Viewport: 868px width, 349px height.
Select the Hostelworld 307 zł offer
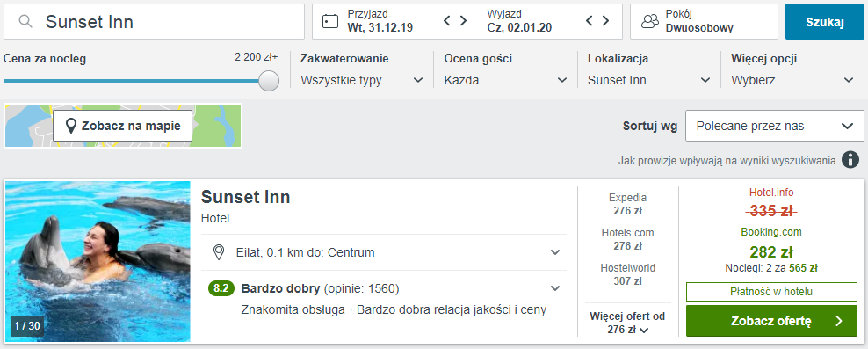628,275
